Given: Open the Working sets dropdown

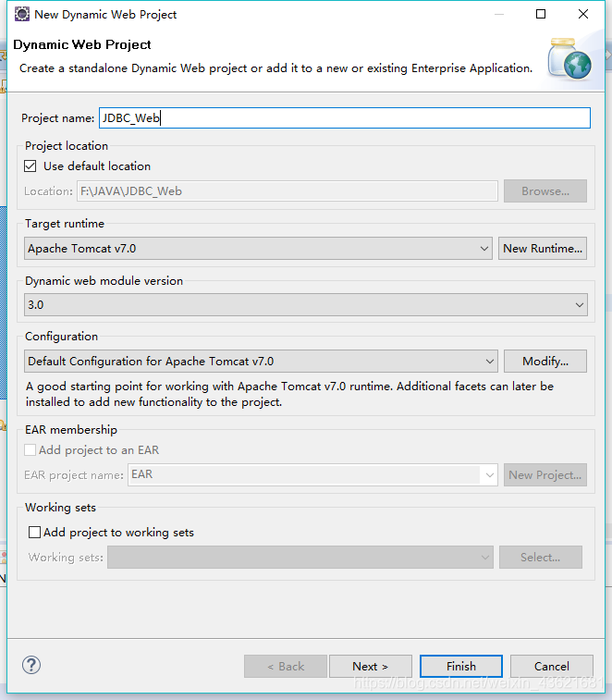Looking at the screenshot, I should [300, 558].
